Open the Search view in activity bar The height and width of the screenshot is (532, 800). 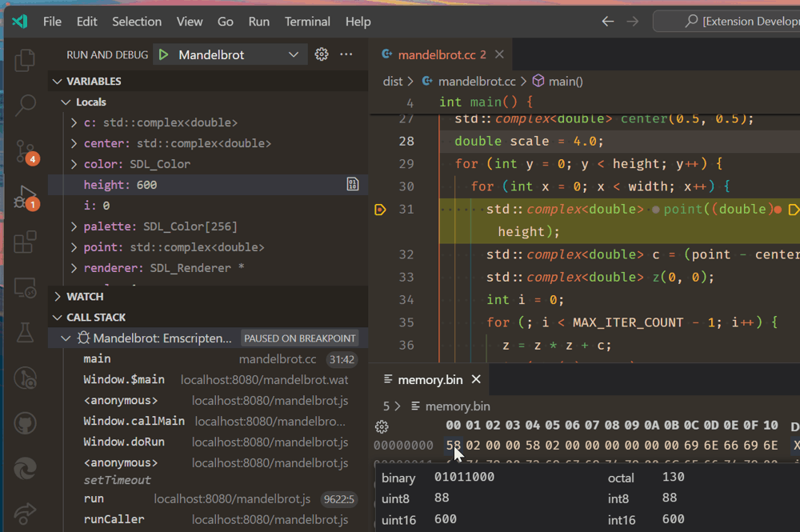pos(24,105)
